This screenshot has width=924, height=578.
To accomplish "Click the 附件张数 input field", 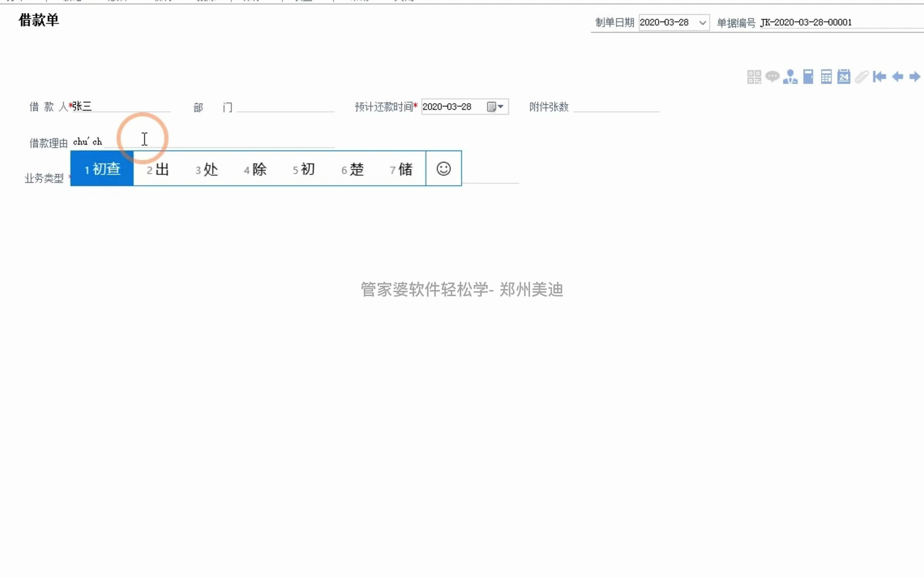I will click(616, 106).
